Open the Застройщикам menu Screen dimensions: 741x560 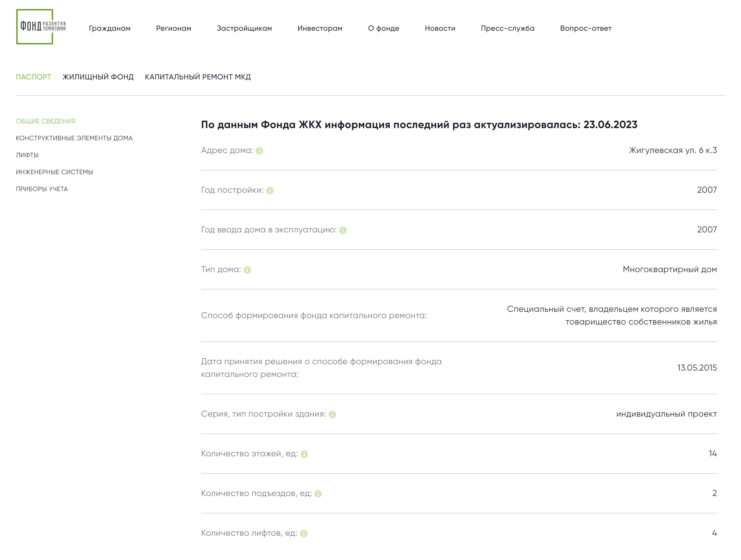click(x=244, y=29)
